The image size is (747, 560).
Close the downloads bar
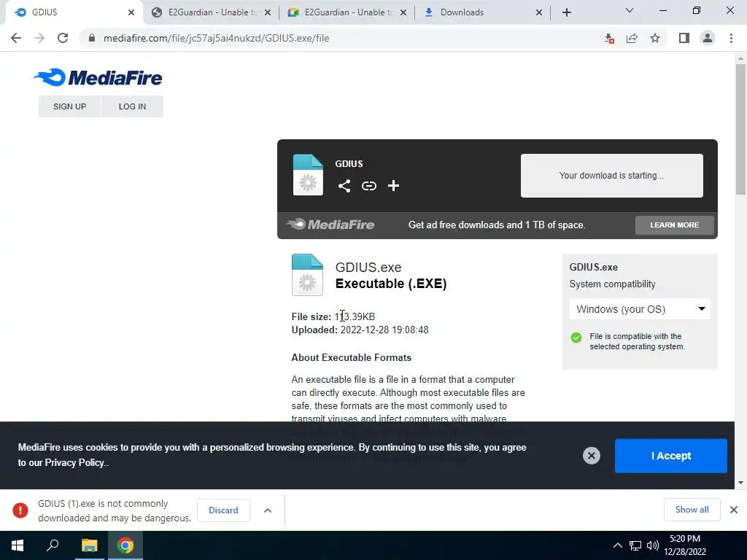734,510
